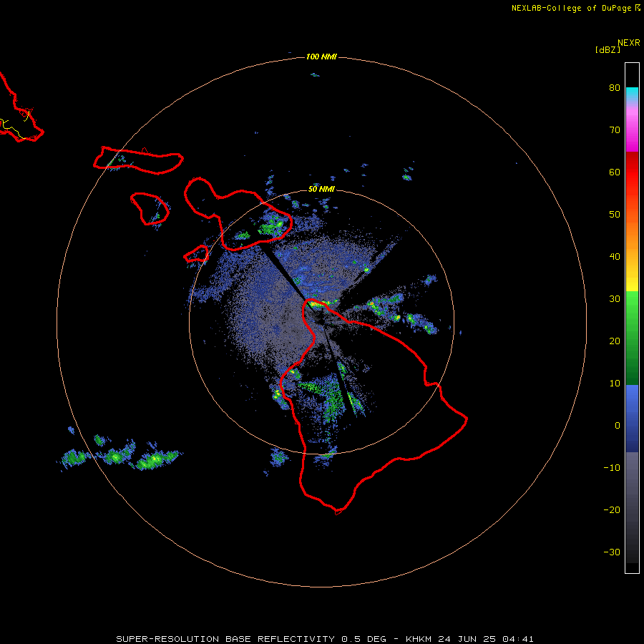This screenshot has width=644, height=644.
Task: Click the 80 dBZ scale value
Action: (x=615, y=88)
